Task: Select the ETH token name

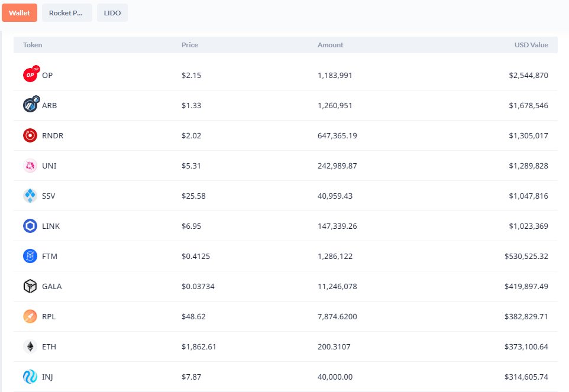Action: (49, 346)
